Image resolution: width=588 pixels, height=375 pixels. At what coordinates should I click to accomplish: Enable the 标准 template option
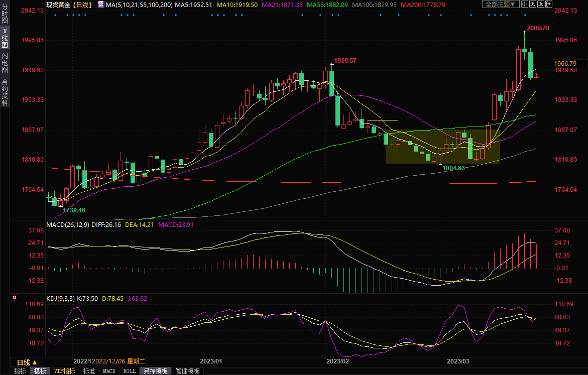tap(89, 371)
